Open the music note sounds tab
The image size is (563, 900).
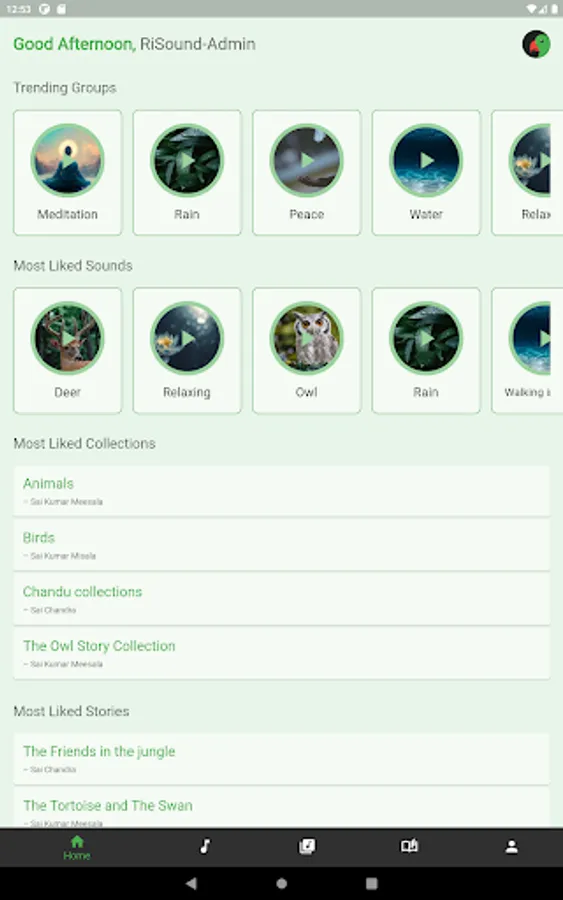tap(205, 846)
